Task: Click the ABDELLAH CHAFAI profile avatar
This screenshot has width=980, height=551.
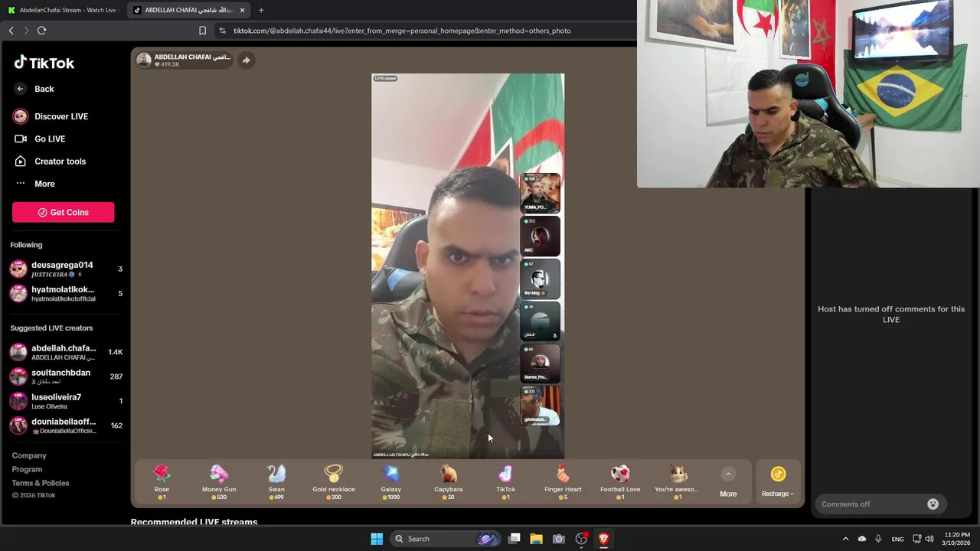Action: coord(143,60)
